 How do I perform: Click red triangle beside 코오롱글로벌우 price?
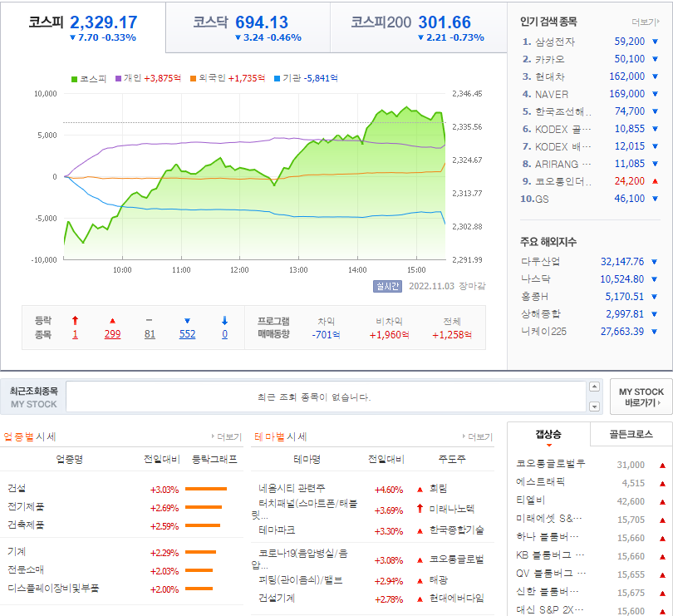point(662,466)
